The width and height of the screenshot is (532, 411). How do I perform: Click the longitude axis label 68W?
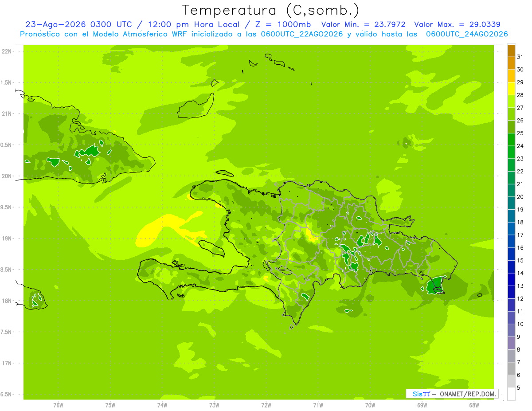pyautogui.click(x=474, y=405)
